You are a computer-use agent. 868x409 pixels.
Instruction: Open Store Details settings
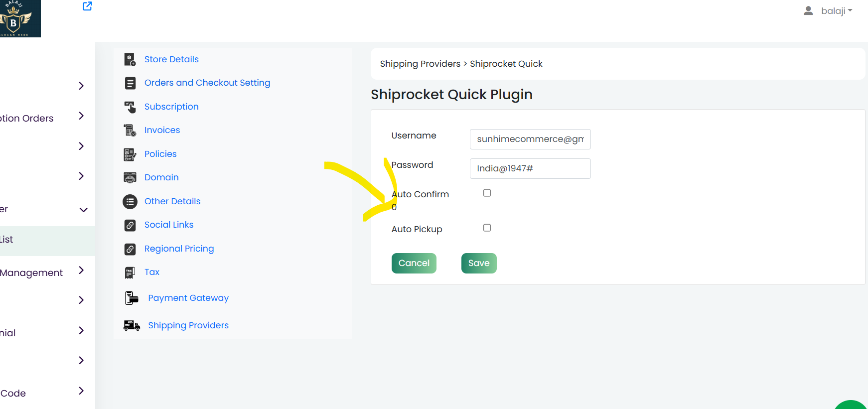coord(171,59)
